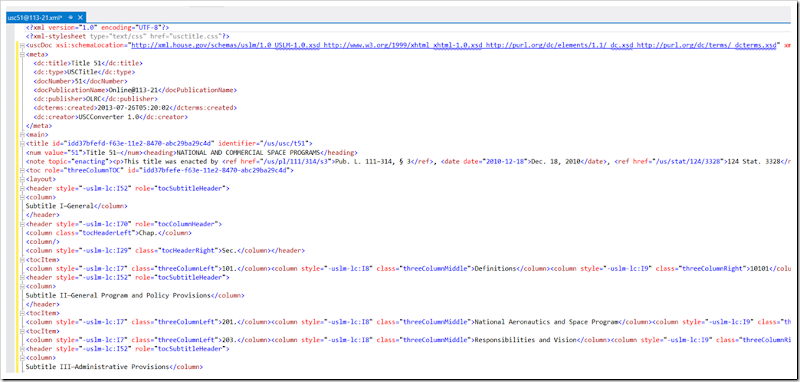Click the 'Responsibilities and Vision' column text
The image size is (800, 382).
[x=526, y=340]
